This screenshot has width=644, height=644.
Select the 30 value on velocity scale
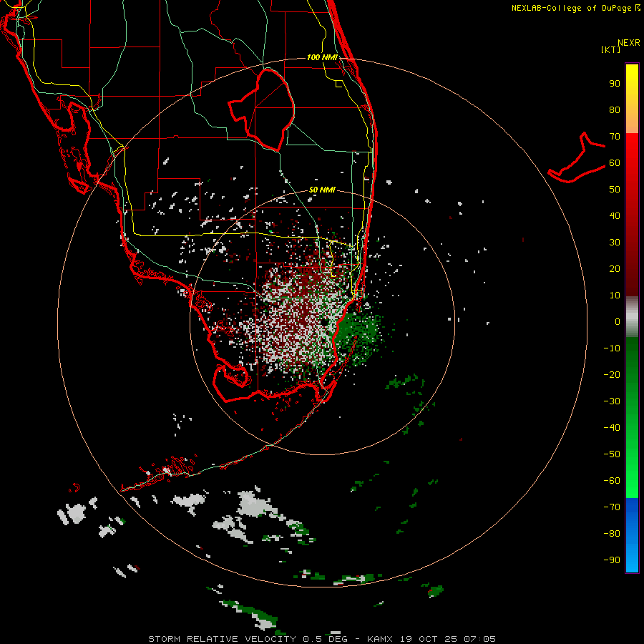(x=615, y=243)
